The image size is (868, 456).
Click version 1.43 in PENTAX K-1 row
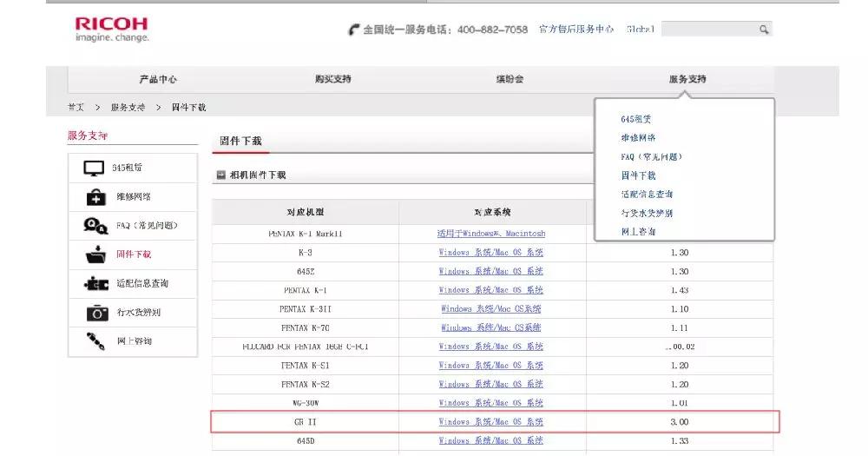680,290
